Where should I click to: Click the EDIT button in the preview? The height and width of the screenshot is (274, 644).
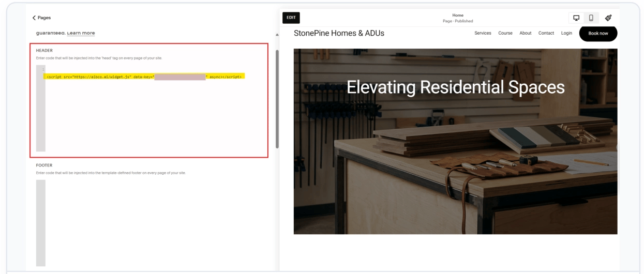pyautogui.click(x=291, y=18)
